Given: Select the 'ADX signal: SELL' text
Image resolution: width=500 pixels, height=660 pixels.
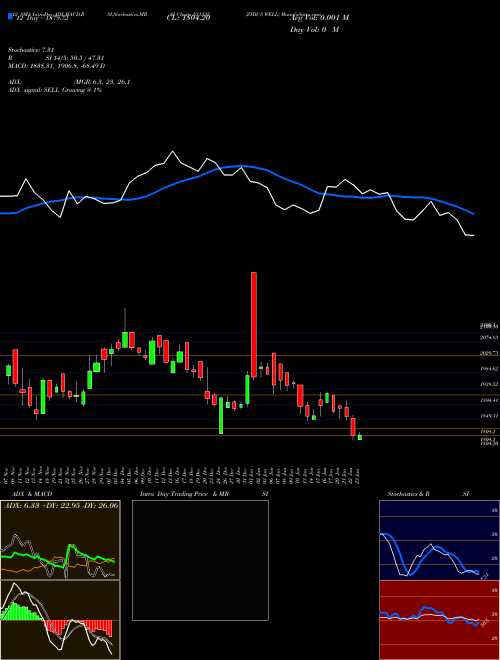Looking at the screenshot, I should tap(34, 90).
